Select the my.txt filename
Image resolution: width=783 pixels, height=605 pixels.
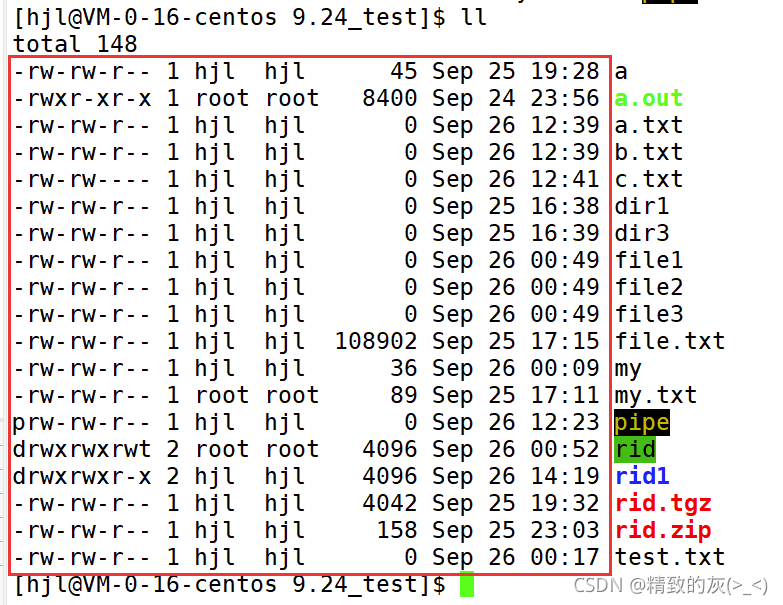pos(655,396)
